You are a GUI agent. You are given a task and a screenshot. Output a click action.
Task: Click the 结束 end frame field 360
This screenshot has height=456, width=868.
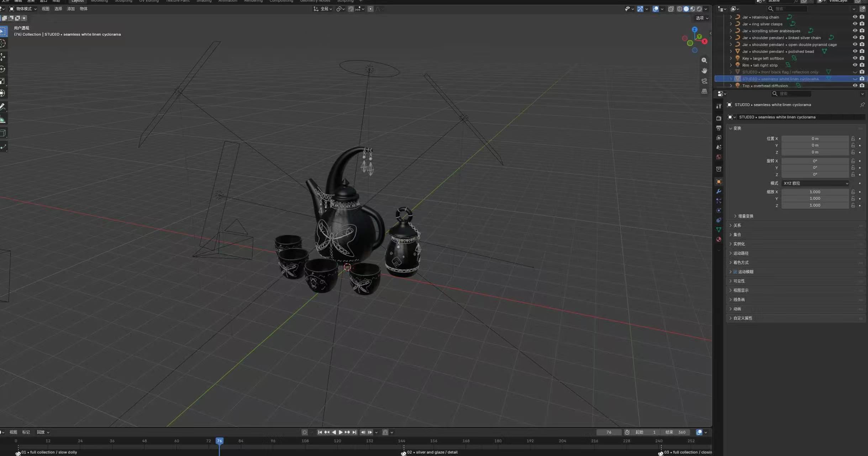(675, 432)
